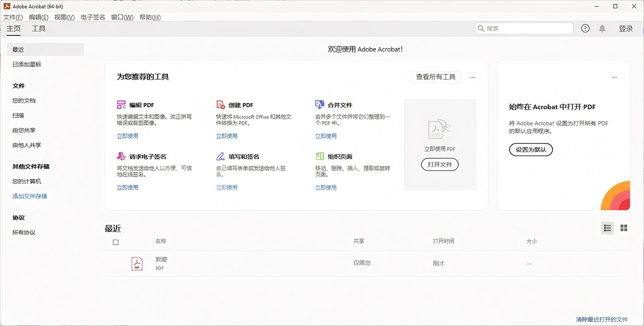Open the help question-mark icon

pos(585,28)
